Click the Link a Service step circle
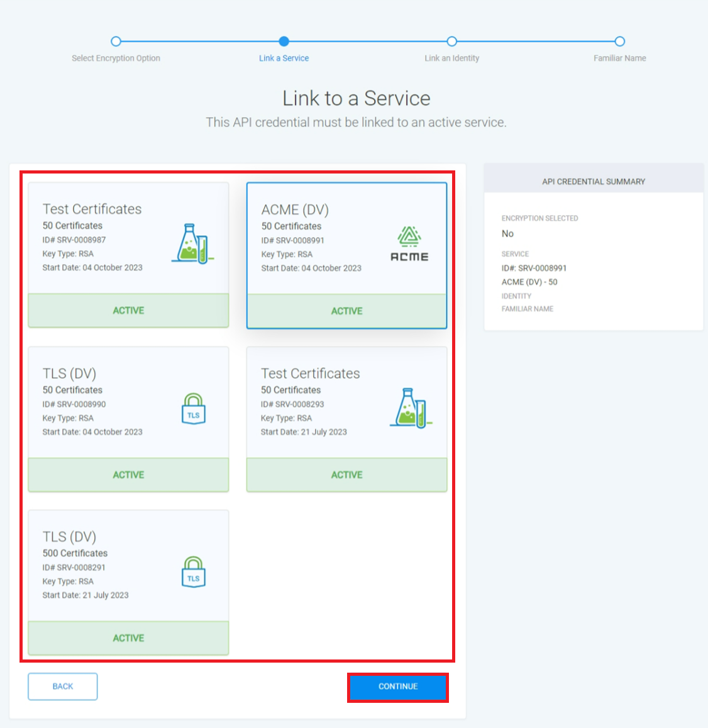Image resolution: width=708 pixels, height=728 pixels. [x=284, y=41]
